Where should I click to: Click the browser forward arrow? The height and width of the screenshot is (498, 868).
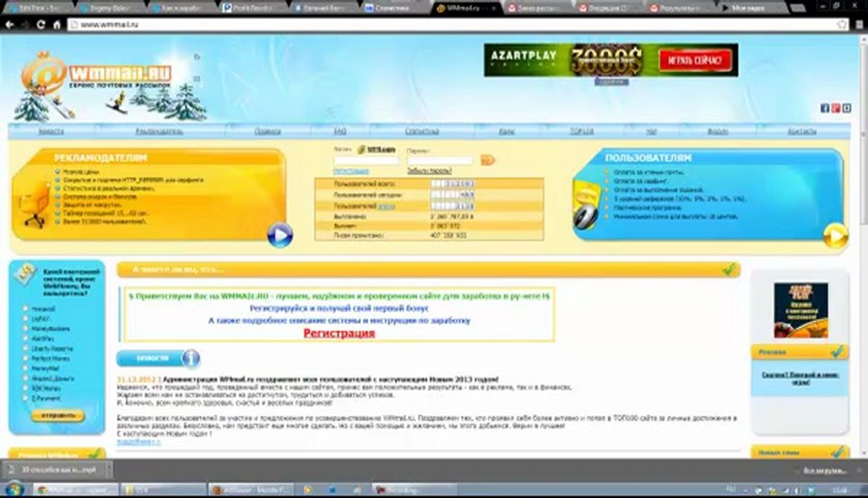26,24
